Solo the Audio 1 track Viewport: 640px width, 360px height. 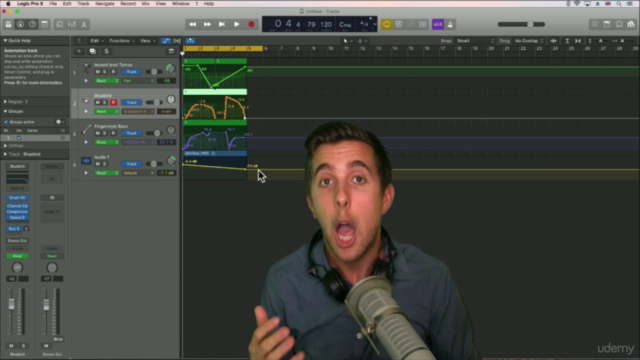click(x=105, y=164)
